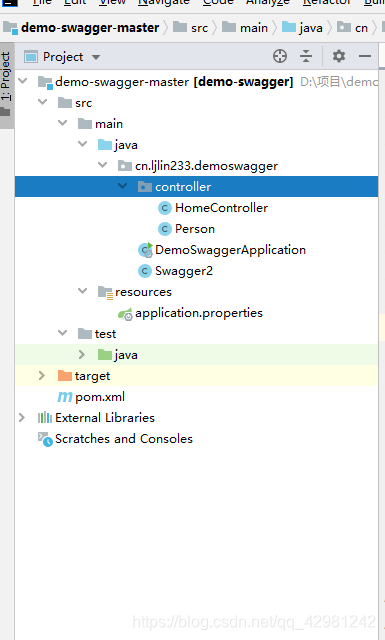
Task: Click Project view window icon in panel header
Action: click(x=31, y=57)
